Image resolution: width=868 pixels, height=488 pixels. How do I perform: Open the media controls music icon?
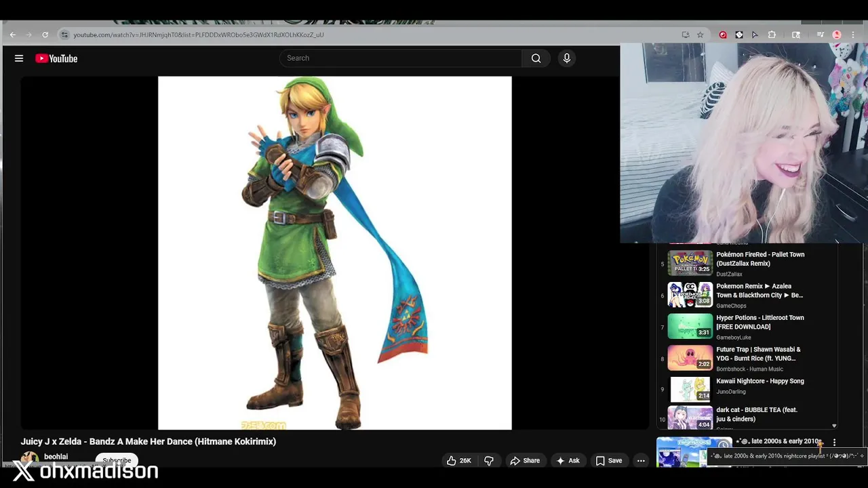coord(821,35)
